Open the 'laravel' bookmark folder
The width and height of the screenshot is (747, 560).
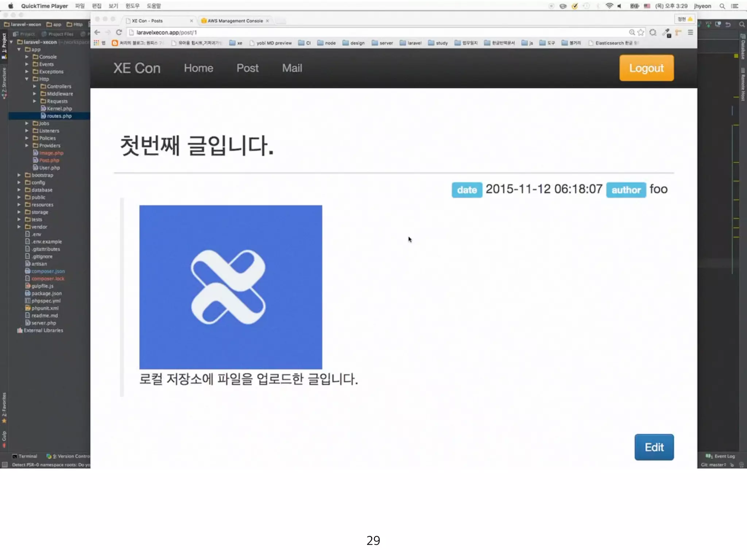coord(410,43)
